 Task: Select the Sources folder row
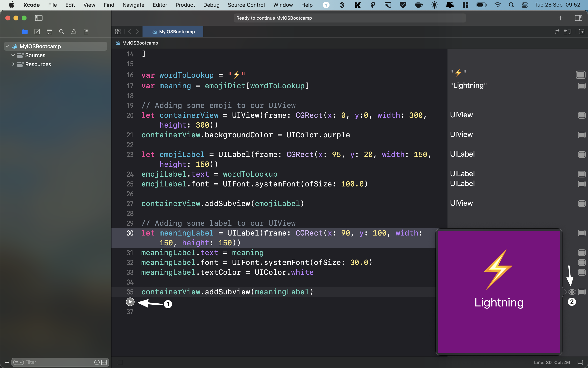click(55, 55)
